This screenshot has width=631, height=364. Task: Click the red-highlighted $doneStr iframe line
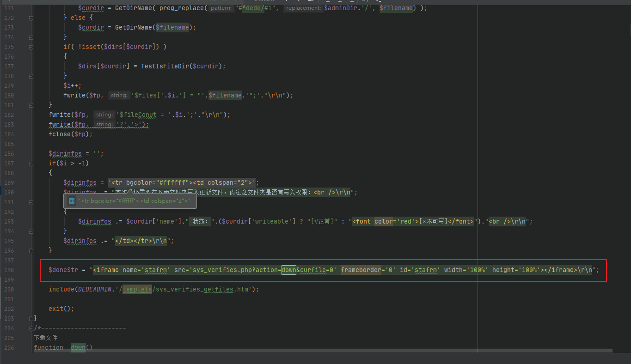tap(277, 270)
